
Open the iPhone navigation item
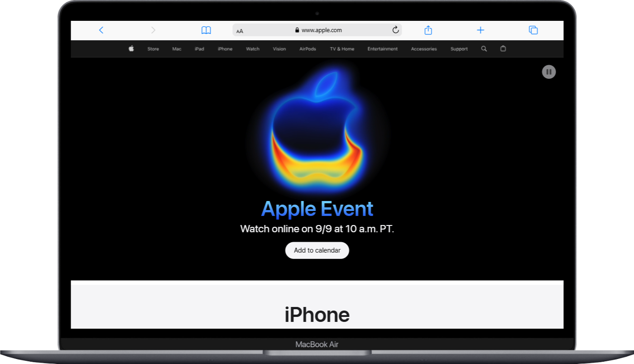coord(225,49)
